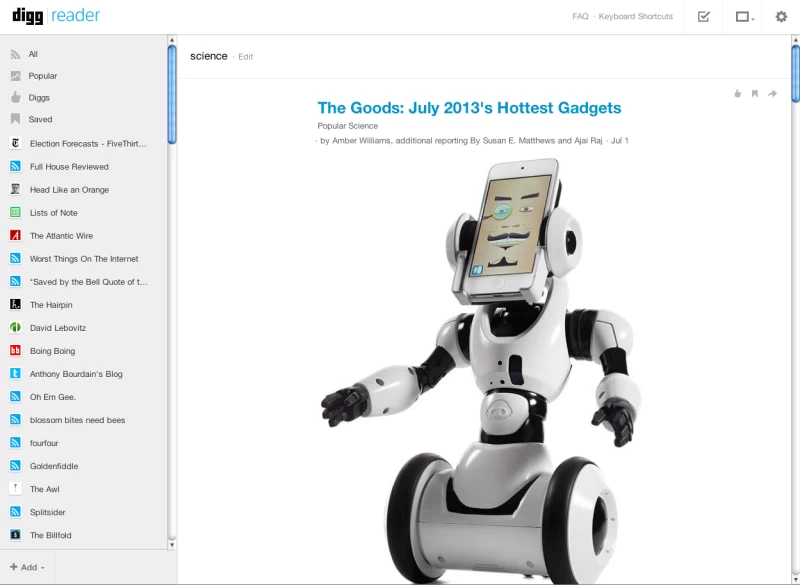Toggle the mark-as-read checkmark button

pos(704,17)
